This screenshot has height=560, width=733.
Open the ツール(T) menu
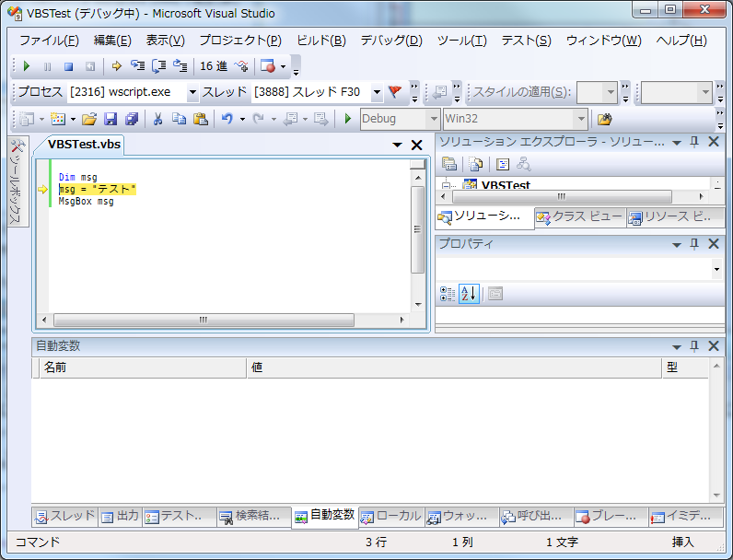coord(462,41)
